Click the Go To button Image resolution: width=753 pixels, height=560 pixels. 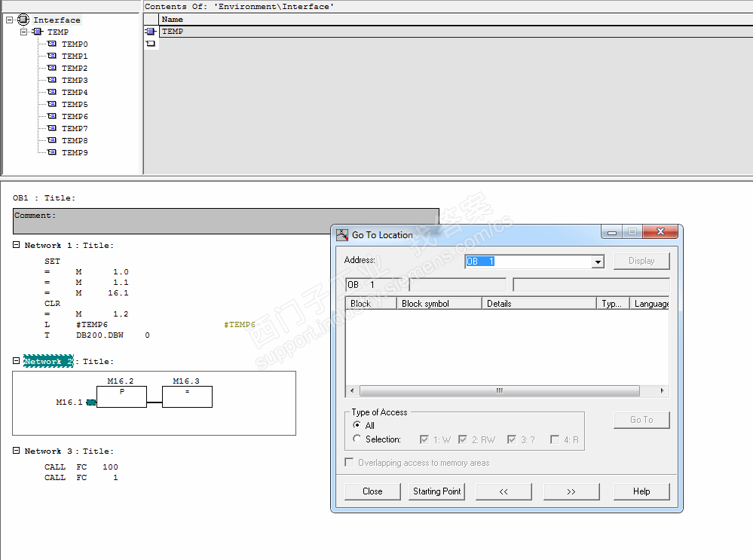tap(641, 420)
